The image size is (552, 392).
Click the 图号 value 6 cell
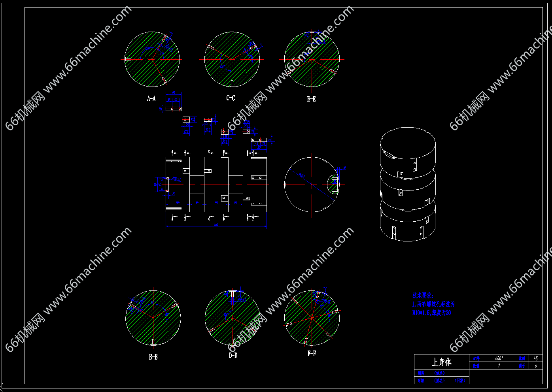(535, 366)
